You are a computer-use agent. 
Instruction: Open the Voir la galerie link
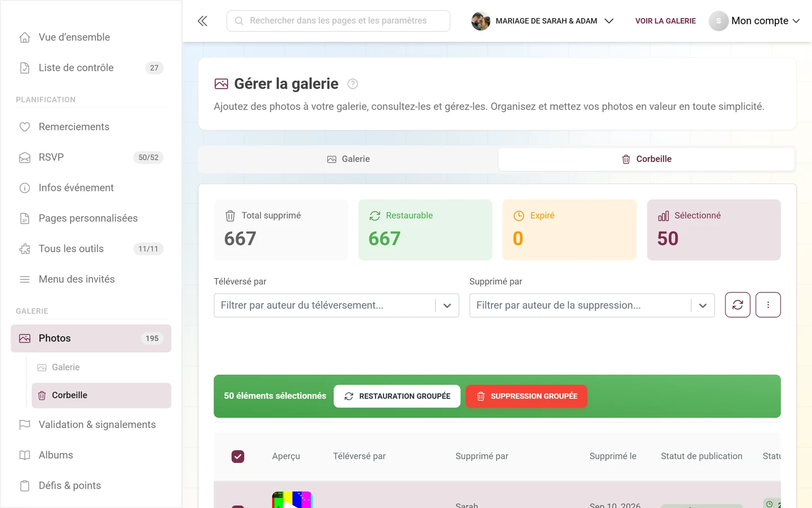click(665, 21)
